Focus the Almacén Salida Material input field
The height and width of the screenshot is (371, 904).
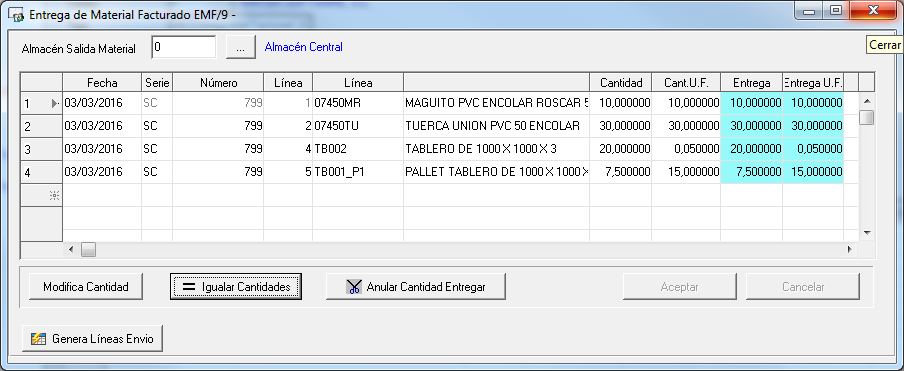pos(183,47)
